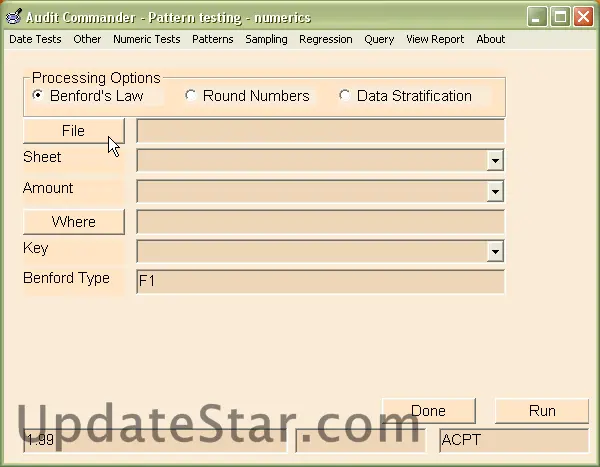This screenshot has width=600, height=467.
Task: Open the About menu
Action: pos(491,39)
